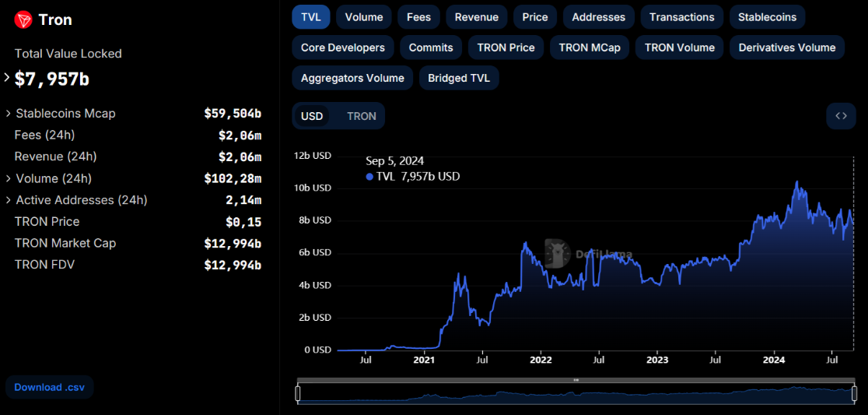
Task: Expand the Volume (24h) row
Action: click(x=9, y=178)
